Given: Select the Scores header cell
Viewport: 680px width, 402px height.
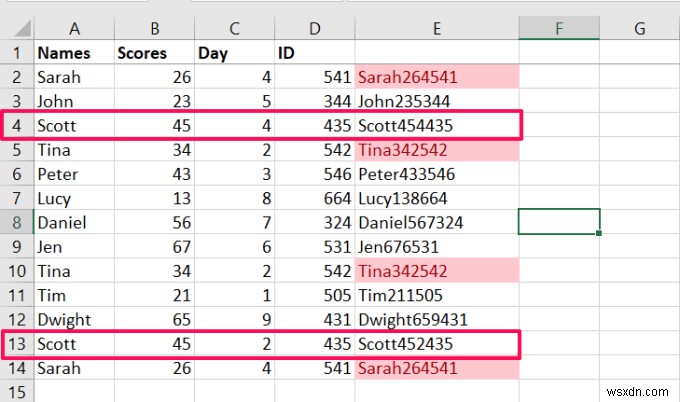Looking at the screenshot, I should point(152,53).
